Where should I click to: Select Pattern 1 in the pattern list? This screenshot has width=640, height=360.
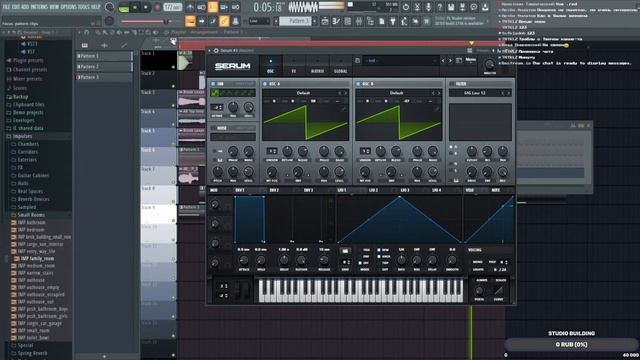(x=104, y=56)
